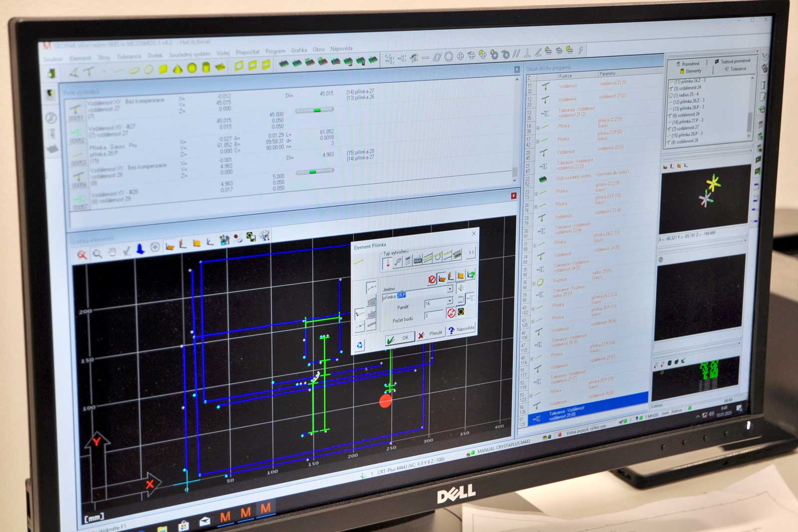Viewport: 798px width, 532px height.
Task: Select the ellipse element tool
Action: point(134,70)
